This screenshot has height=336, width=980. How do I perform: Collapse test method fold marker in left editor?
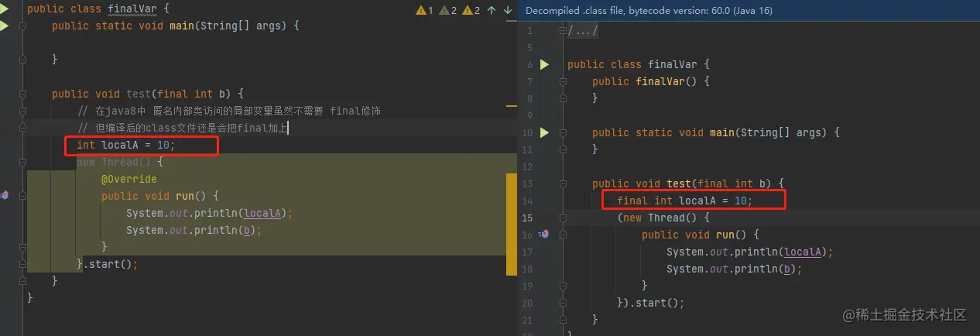[x=22, y=94]
